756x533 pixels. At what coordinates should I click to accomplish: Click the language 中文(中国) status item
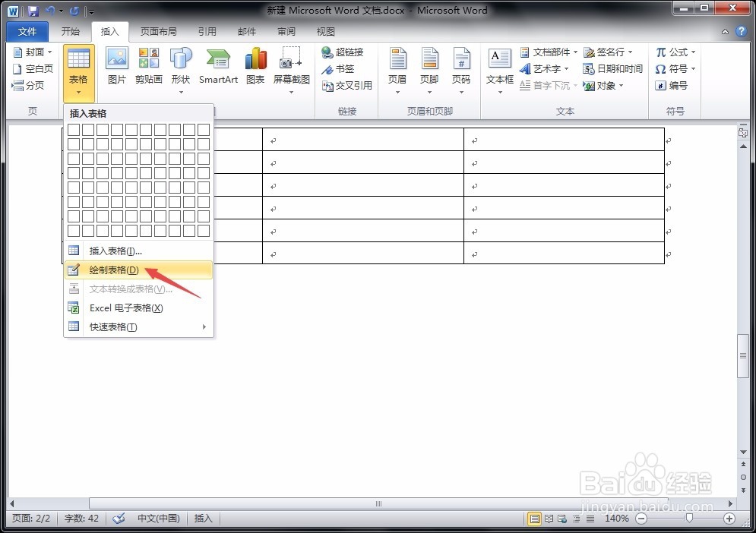(x=159, y=519)
